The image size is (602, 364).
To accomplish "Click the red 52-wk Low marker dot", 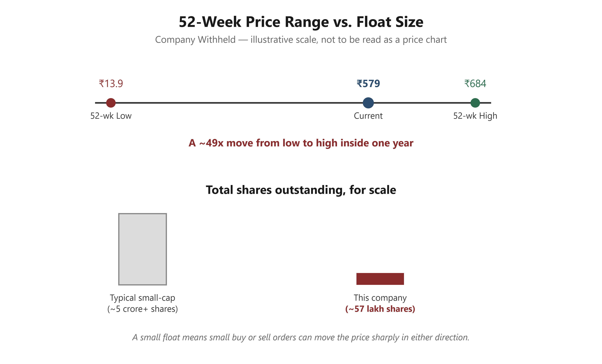I will click(111, 103).
